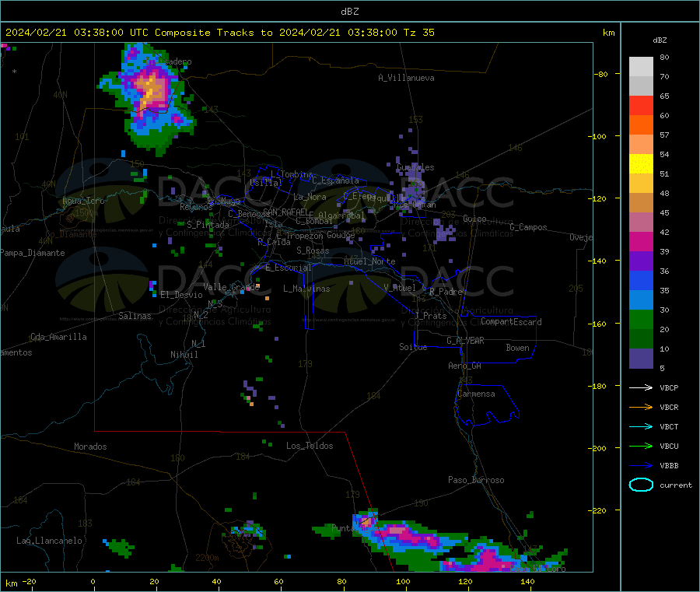Screen dimensions: 700x592
Task: Click the green VBCU arrow in legend
Action: click(x=641, y=446)
